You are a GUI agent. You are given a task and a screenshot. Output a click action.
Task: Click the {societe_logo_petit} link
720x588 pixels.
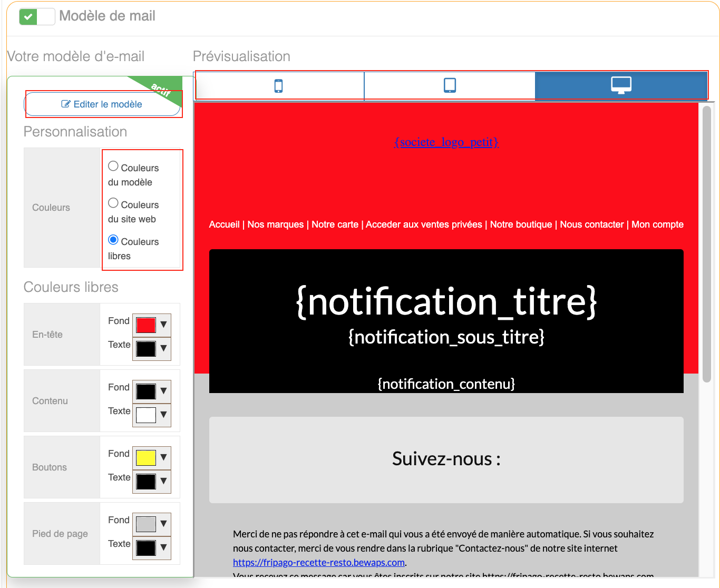pyautogui.click(x=446, y=142)
